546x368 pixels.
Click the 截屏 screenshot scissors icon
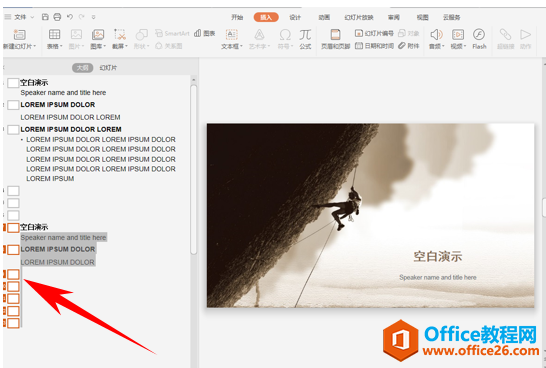point(120,34)
